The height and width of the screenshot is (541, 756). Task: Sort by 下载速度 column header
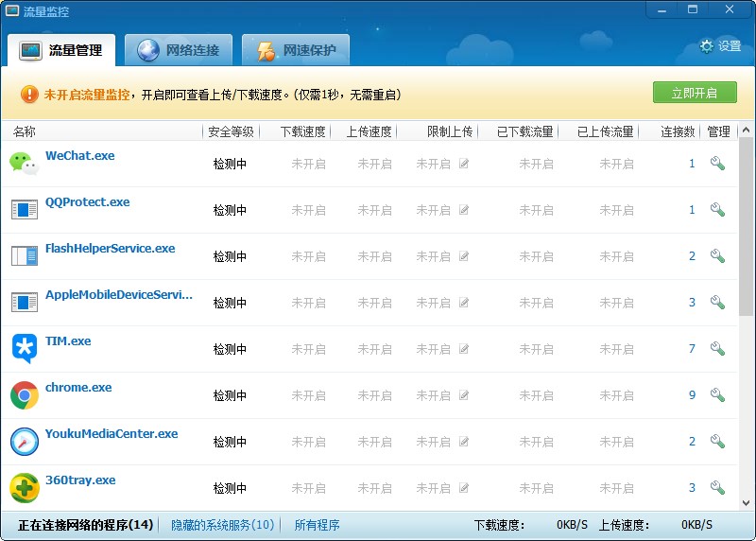tap(302, 131)
